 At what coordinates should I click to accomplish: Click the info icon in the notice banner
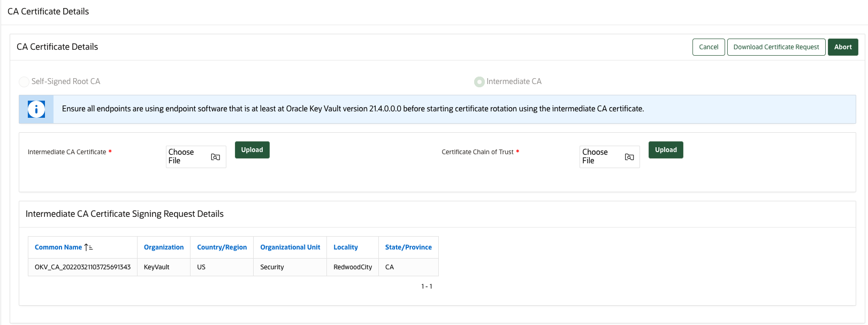[36, 109]
